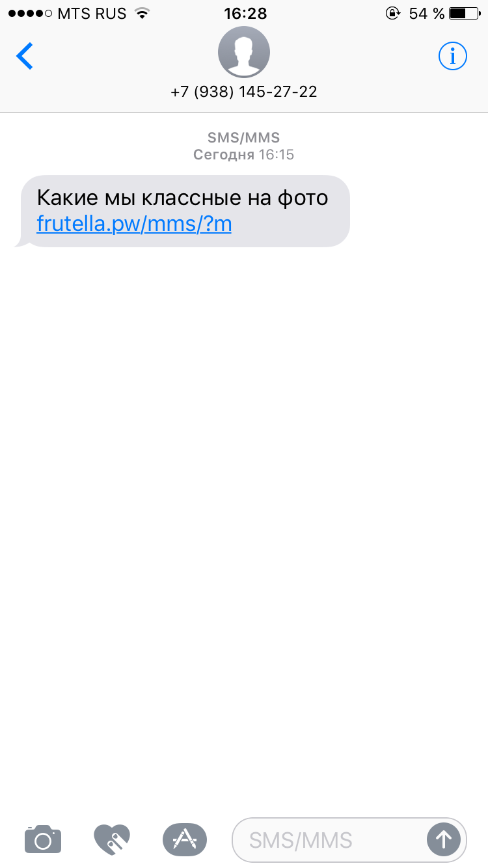The height and width of the screenshot is (868, 488).
Task: Tap the 16:28 status bar clock
Action: 244,13
